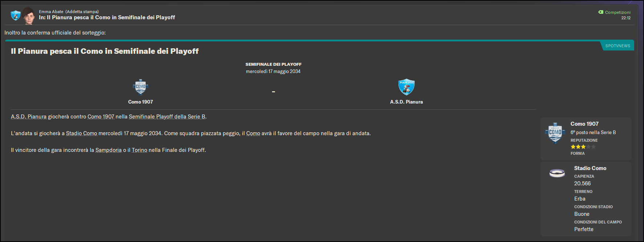
Task: Click the A.S.D. Pianura link in the article text
Action: pos(29,117)
